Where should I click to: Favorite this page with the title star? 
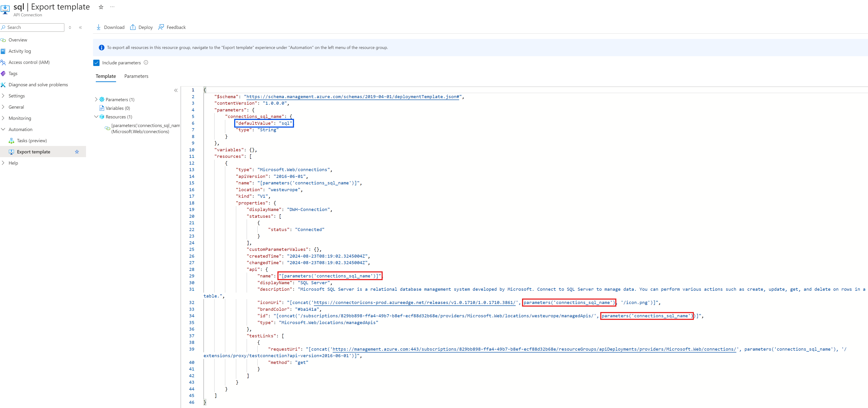[x=101, y=7]
